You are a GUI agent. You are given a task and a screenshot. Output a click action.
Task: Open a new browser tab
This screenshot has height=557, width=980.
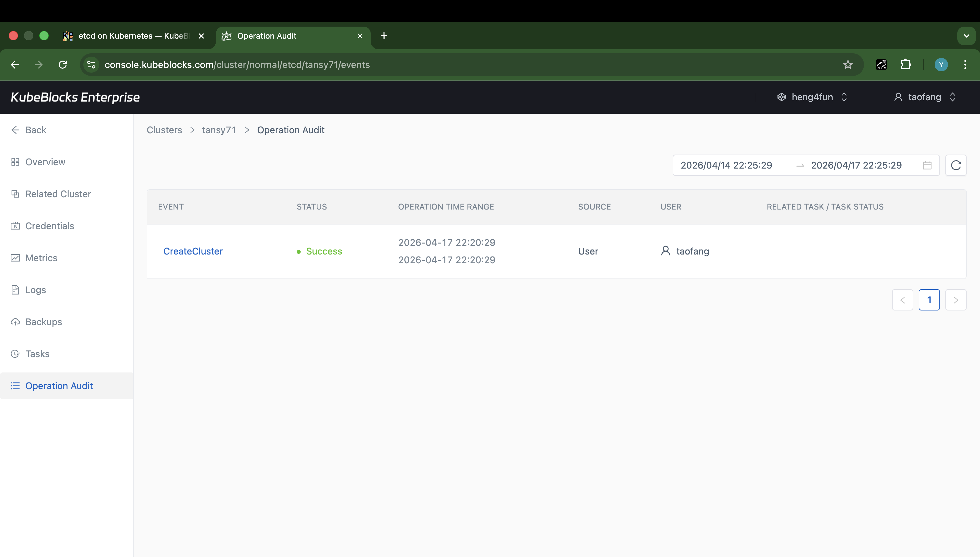[x=384, y=36]
